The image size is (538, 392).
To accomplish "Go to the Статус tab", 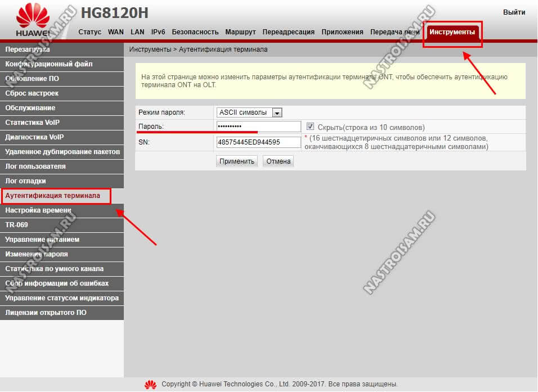I will (89, 32).
